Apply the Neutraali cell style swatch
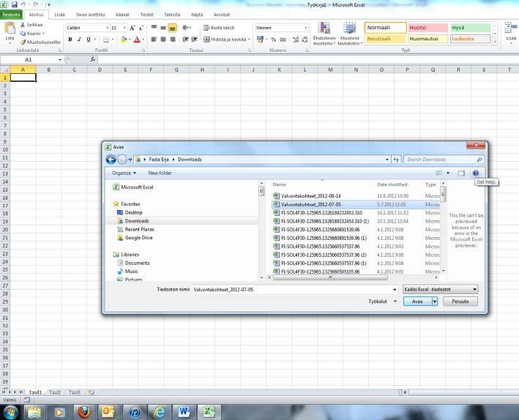 coord(385,39)
